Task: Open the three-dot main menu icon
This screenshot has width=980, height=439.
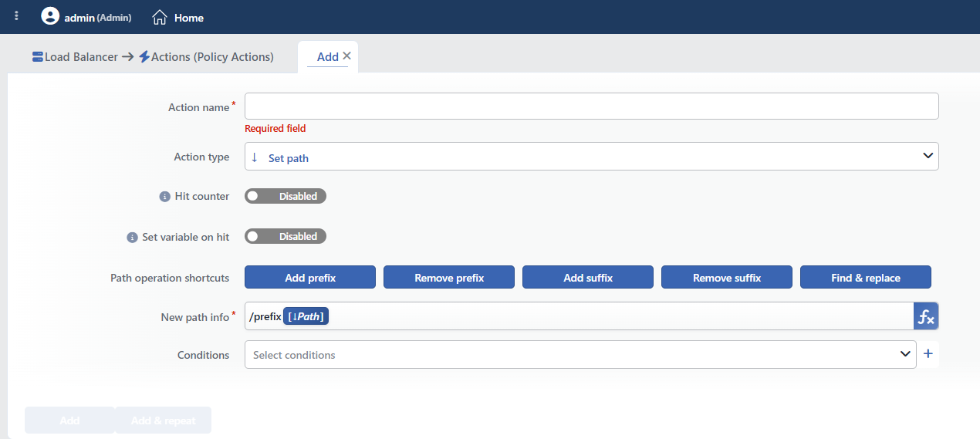Action: click(17, 16)
